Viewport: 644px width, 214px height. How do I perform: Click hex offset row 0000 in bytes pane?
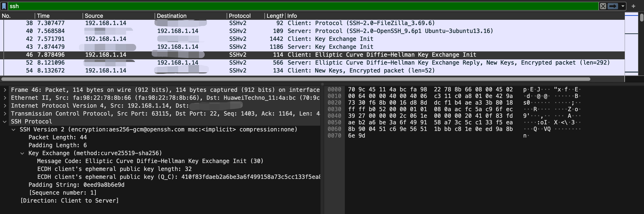click(334, 89)
